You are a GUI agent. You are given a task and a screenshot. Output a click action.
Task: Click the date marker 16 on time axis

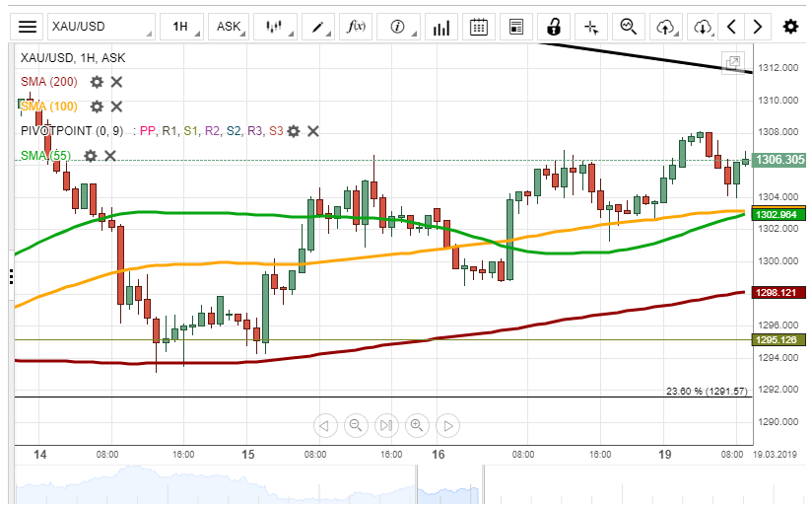(439, 455)
